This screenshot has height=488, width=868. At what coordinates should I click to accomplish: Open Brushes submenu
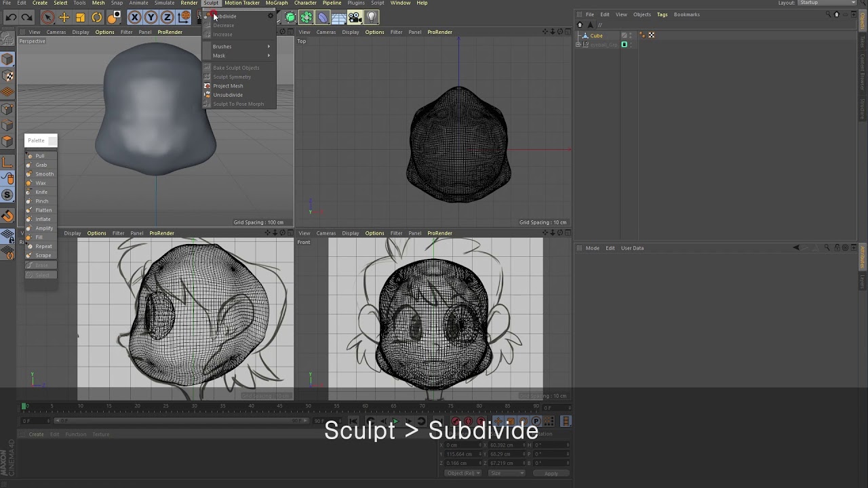[x=239, y=46]
